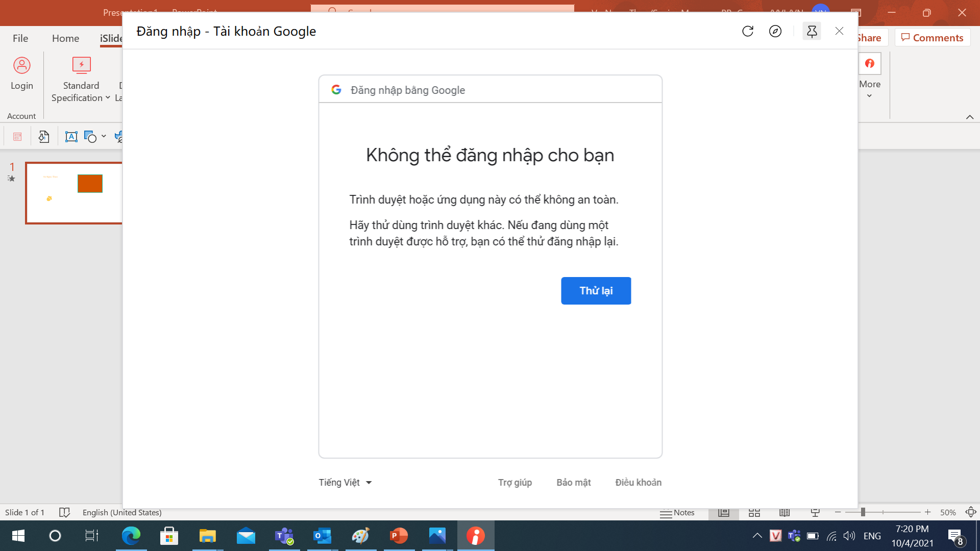Open Mail app from taskbar
The width and height of the screenshot is (980, 551).
pos(246,536)
